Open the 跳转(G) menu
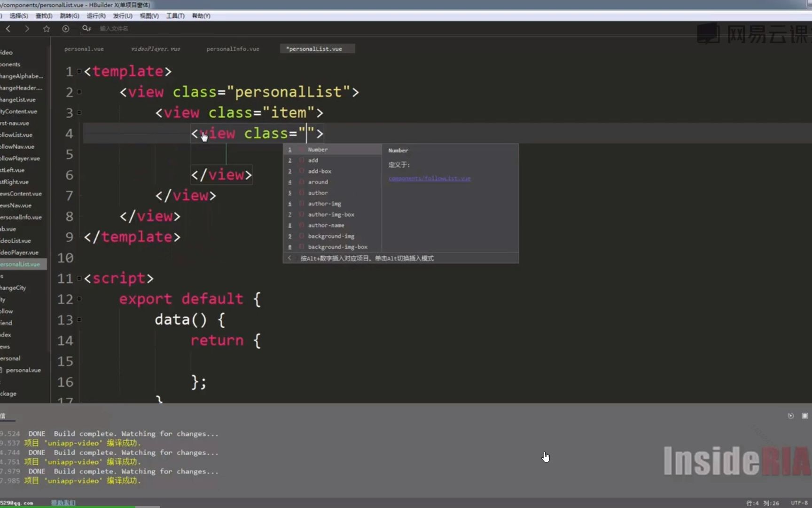 point(70,16)
